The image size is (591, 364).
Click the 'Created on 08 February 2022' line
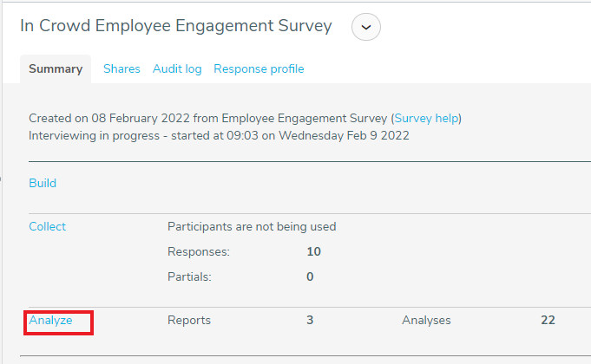[x=245, y=118]
